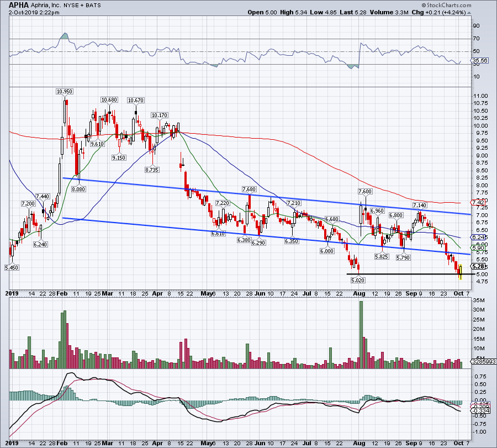Select the 5.450 January low label
Viewport: 497px width, 448px height.
coord(12,267)
